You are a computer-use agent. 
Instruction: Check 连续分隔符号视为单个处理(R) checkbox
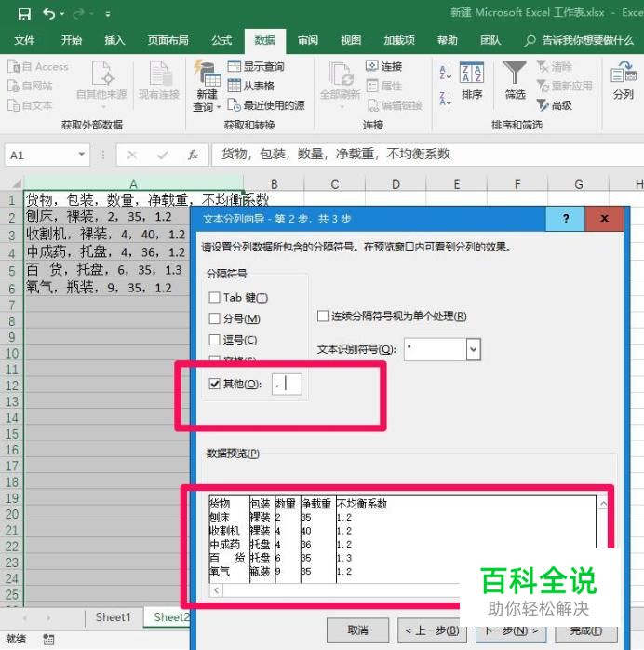pos(323,316)
